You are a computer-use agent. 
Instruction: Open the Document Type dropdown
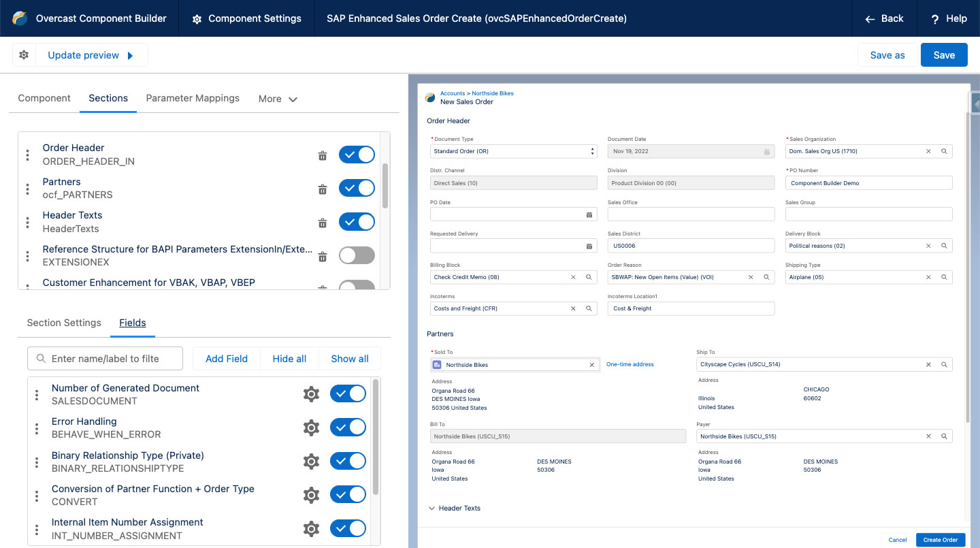[x=514, y=151]
